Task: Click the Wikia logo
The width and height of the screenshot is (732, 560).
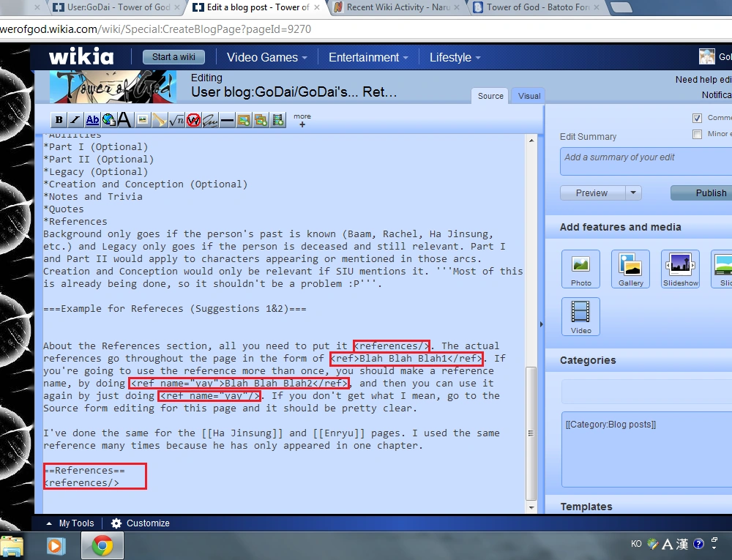Action: 81,57
